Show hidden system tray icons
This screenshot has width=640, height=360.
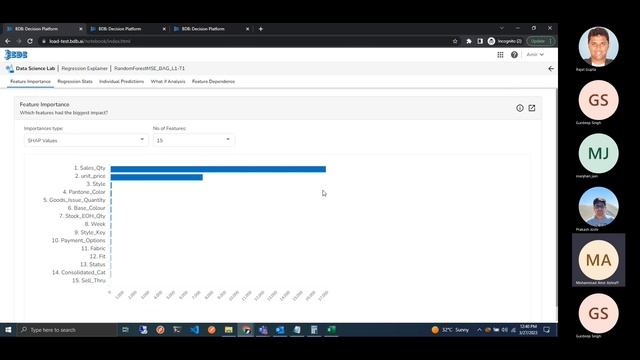pyautogui.click(x=479, y=330)
